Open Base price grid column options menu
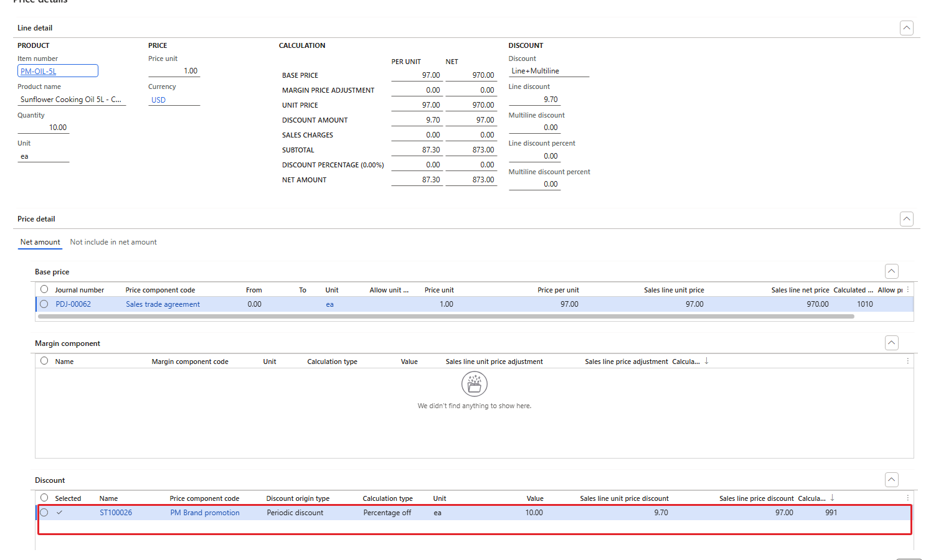 click(908, 289)
